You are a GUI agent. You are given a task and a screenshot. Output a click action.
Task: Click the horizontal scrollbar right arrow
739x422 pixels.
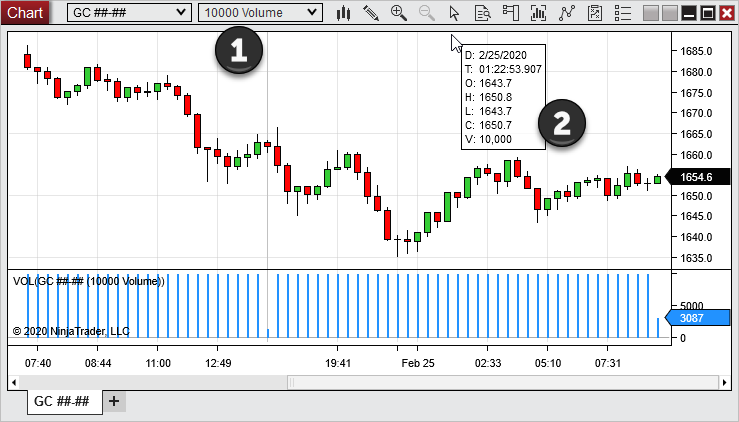[725, 382]
